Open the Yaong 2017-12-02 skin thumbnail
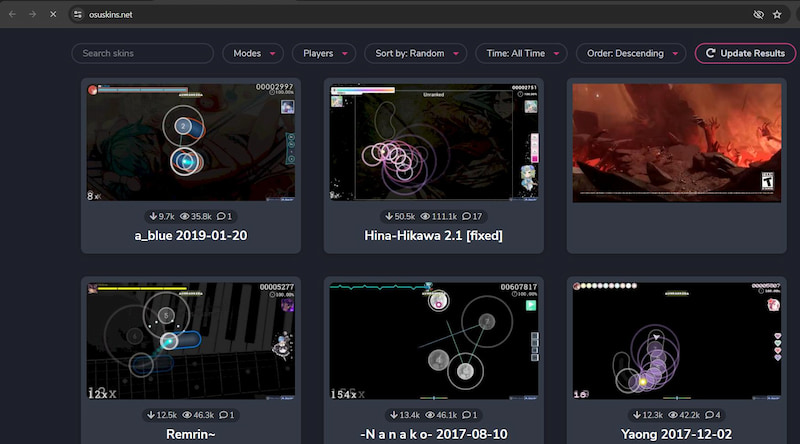This screenshot has width=800, height=444. point(677,341)
